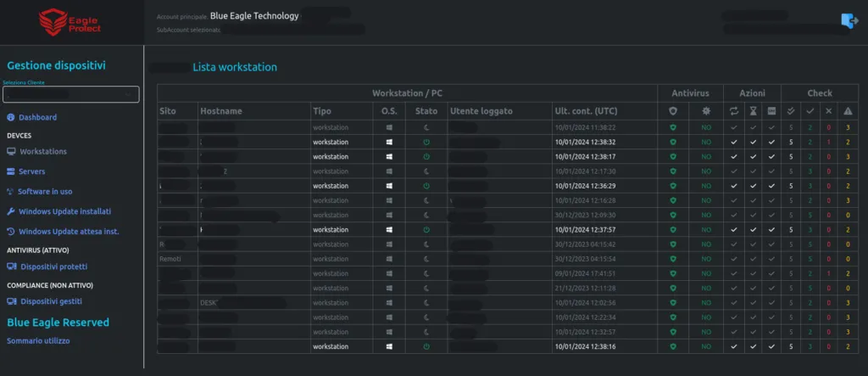This screenshot has height=376, width=868.
Task: Click the icon beside Dispositivi protetti
Action: point(12,267)
